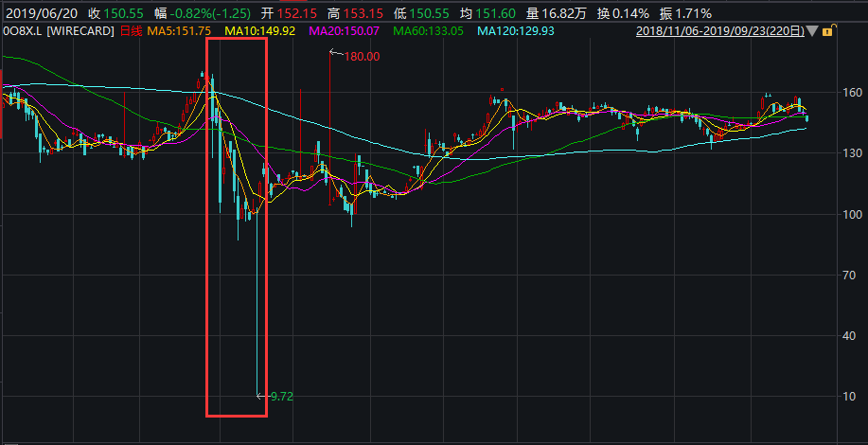This screenshot has width=868, height=445.
Task: Expand the date range dropdown triangle
Action: [x=811, y=32]
